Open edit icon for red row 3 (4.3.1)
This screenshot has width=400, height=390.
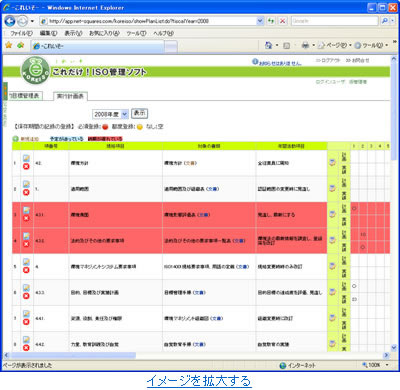pos(26,210)
